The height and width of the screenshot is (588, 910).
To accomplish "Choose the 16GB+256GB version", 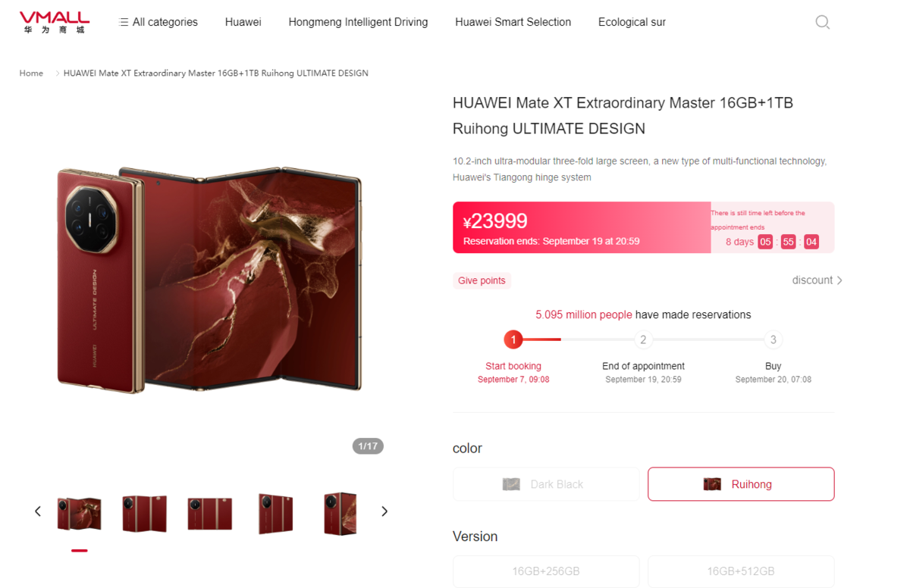I will click(x=546, y=571).
